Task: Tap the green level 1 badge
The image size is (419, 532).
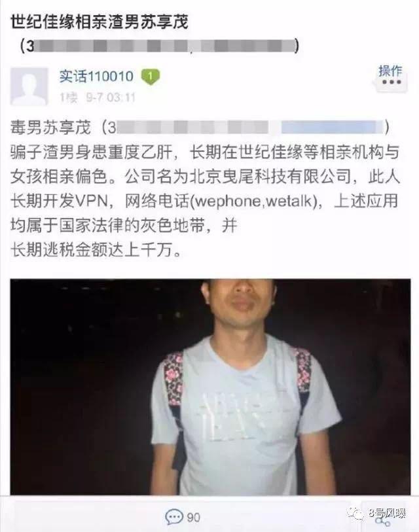Action: (x=150, y=77)
